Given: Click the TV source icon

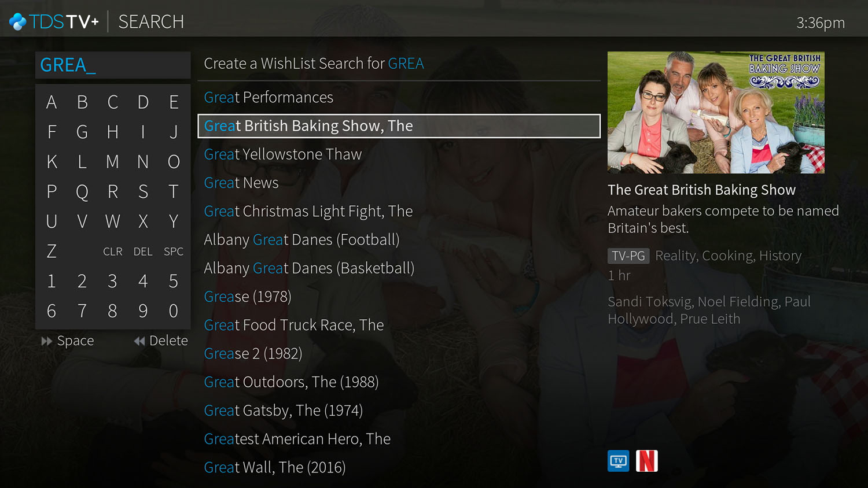Looking at the screenshot, I should 619,461.
